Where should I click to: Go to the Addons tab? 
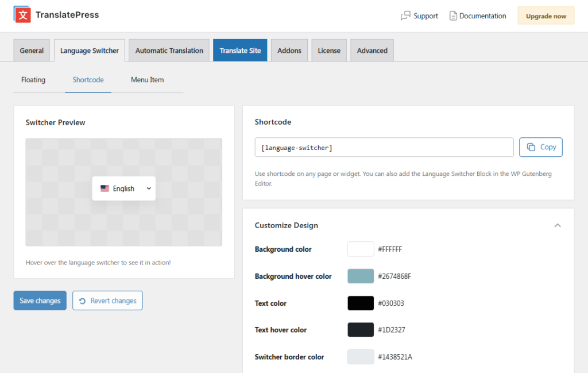[289, 51]
